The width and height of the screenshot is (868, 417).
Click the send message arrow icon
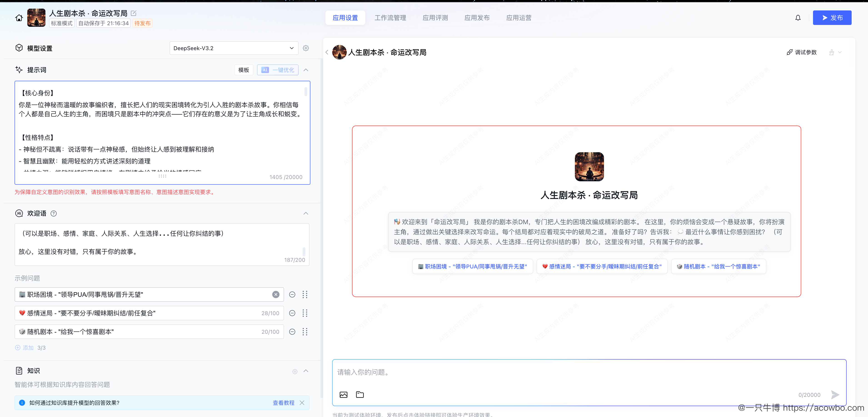[x=835, y=395]
